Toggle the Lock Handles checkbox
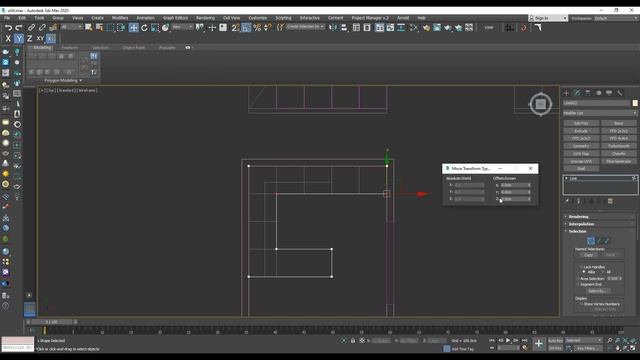 coord(582,267)
